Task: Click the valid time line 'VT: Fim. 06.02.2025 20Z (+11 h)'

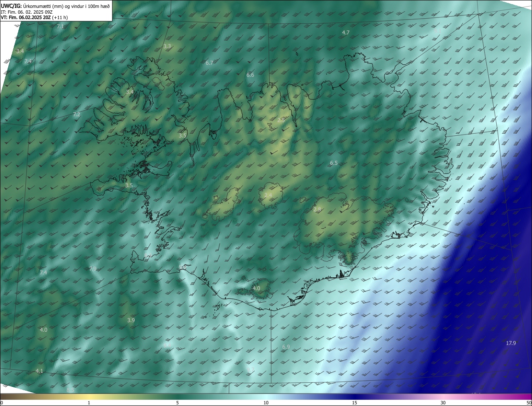Action: click(34, 18)
